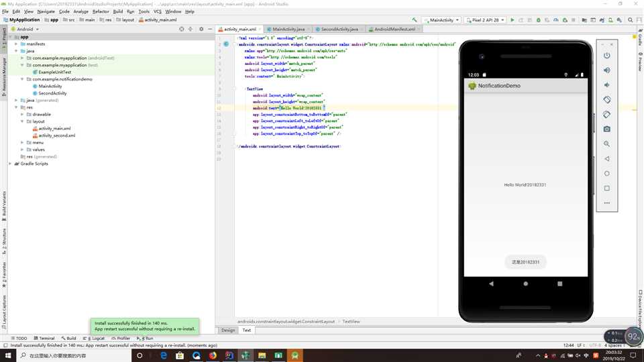
Task: Expand the drawable folder
Action: (x=22, y=114)
